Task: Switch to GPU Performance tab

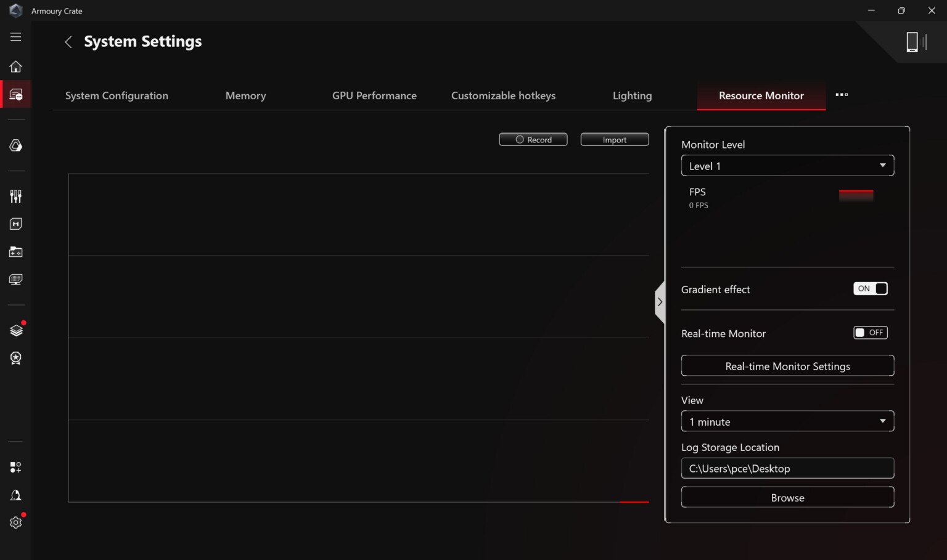Action: click(x=374, y=95)
